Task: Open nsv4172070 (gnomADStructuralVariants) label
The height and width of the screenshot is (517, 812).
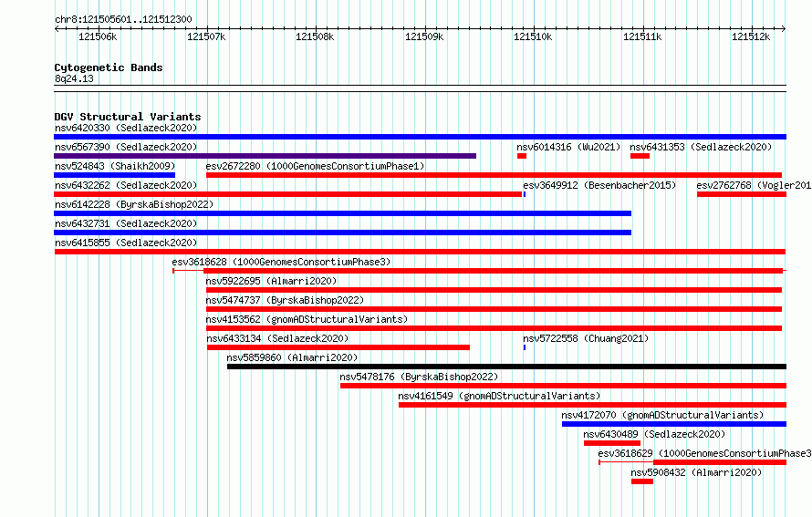Action: click(x=663, y=415)
